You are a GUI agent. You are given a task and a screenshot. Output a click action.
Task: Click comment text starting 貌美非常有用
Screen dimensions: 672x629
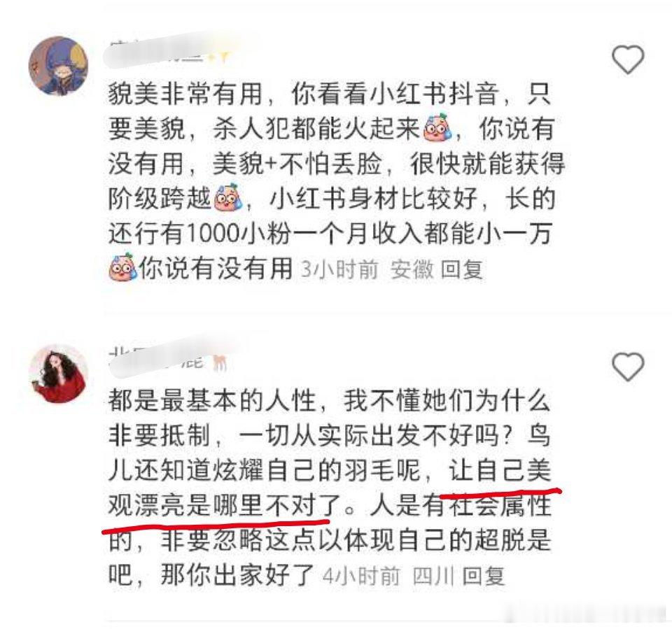(x=337, y=182)
